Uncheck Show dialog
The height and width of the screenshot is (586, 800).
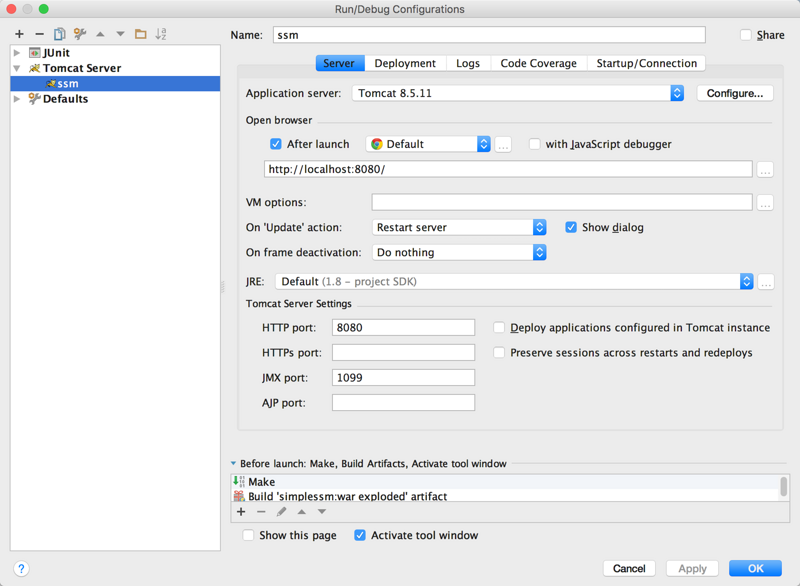[x=571, y=227]
